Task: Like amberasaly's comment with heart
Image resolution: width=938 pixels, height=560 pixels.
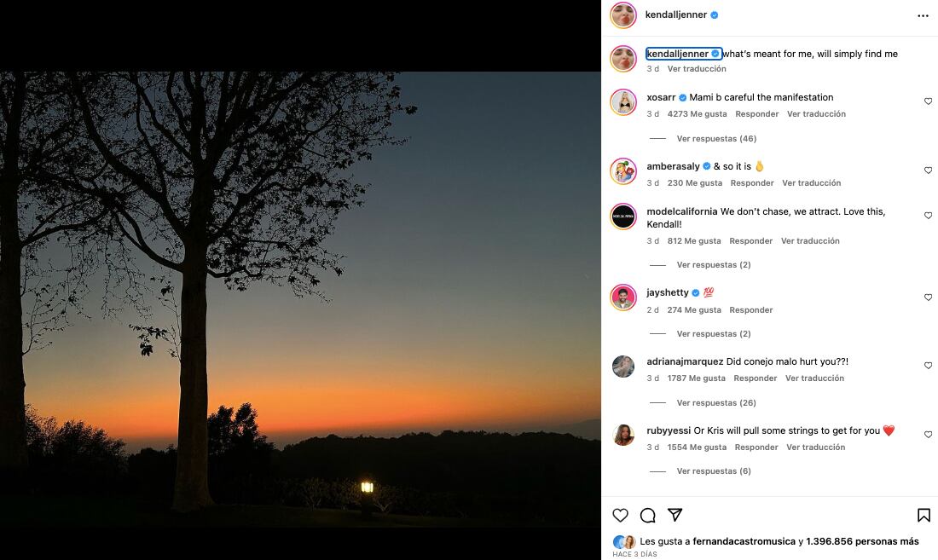Action: pos(928,170)
